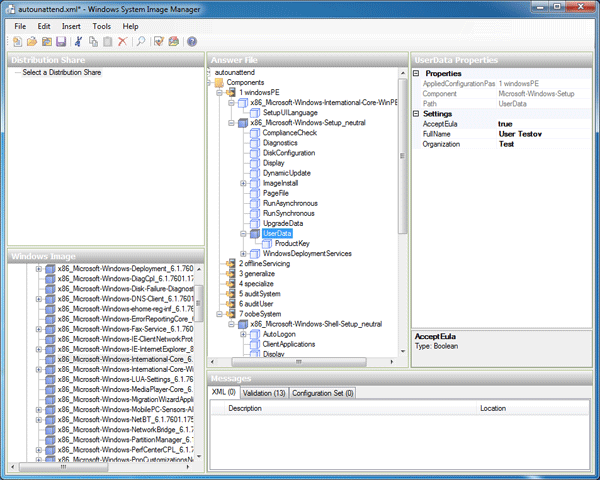Select the ProductKey item in Answer File

click(294, 243)
